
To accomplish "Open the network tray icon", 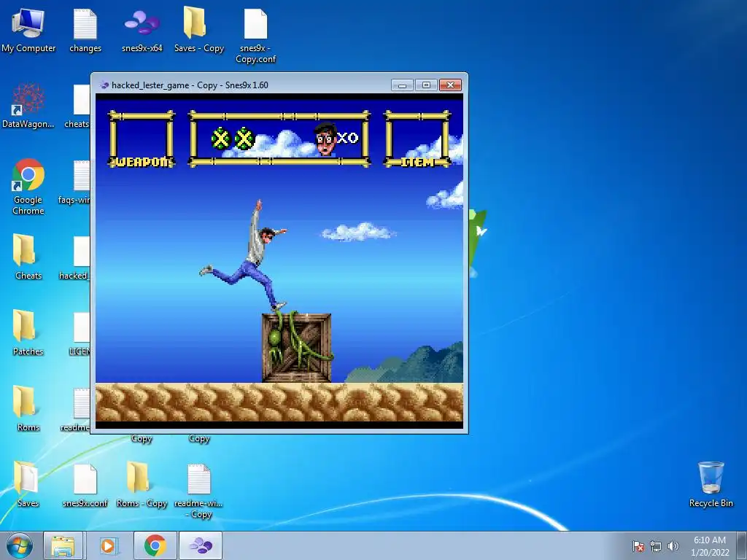I will [656, 546].
